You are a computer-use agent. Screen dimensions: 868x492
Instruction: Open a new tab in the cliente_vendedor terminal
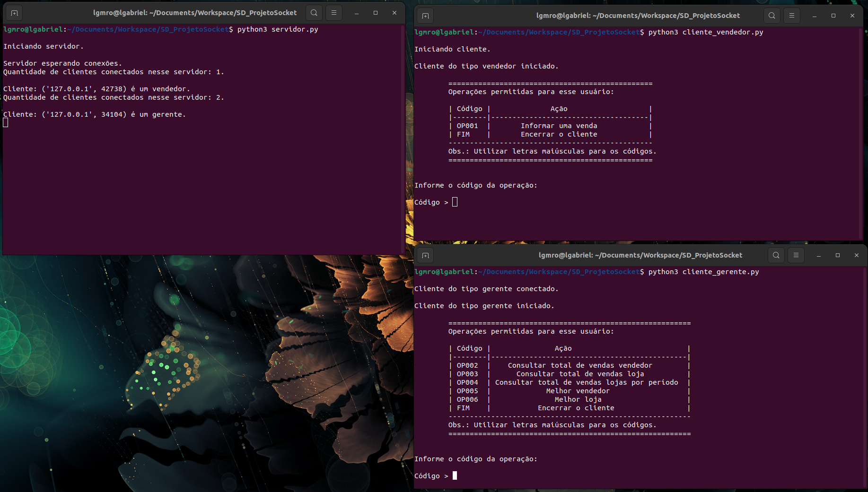point(425,16)
